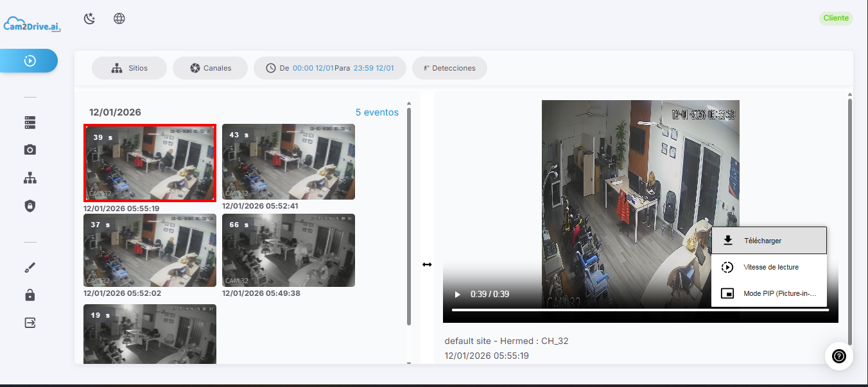Click the timestamp 12/01/2026 05:52:02
868x387 pixels.
click(x=122, y=293)
